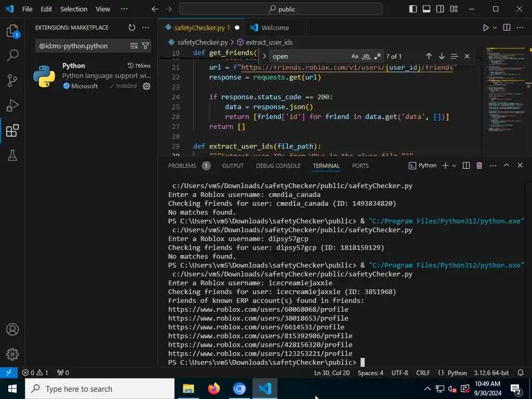The width and height of the screenshot is (532, 399).
Task: Split the editor right
Action: tap(507, 28)
